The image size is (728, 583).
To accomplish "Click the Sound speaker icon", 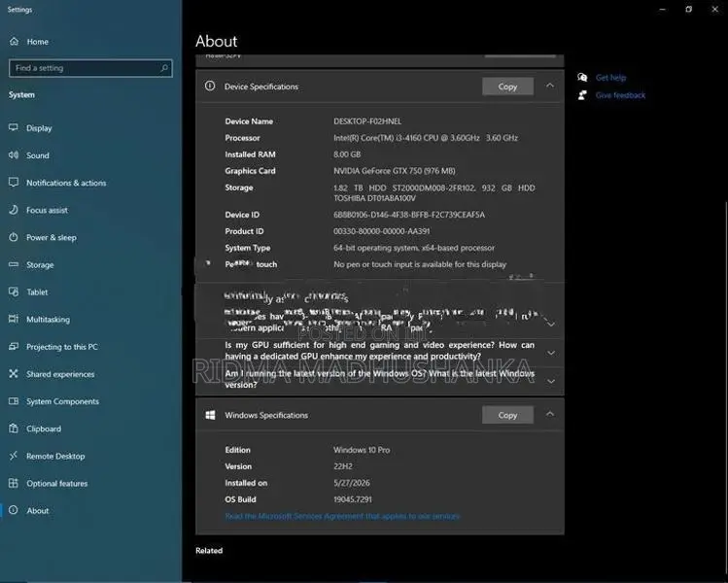I will (x=14, y=155).
